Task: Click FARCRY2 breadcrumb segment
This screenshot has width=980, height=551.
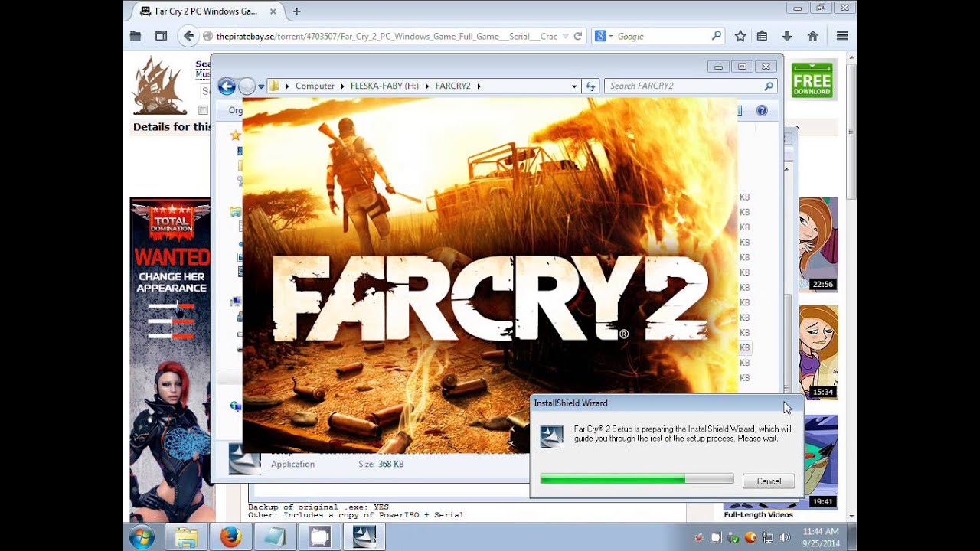Action: point(452,86)
